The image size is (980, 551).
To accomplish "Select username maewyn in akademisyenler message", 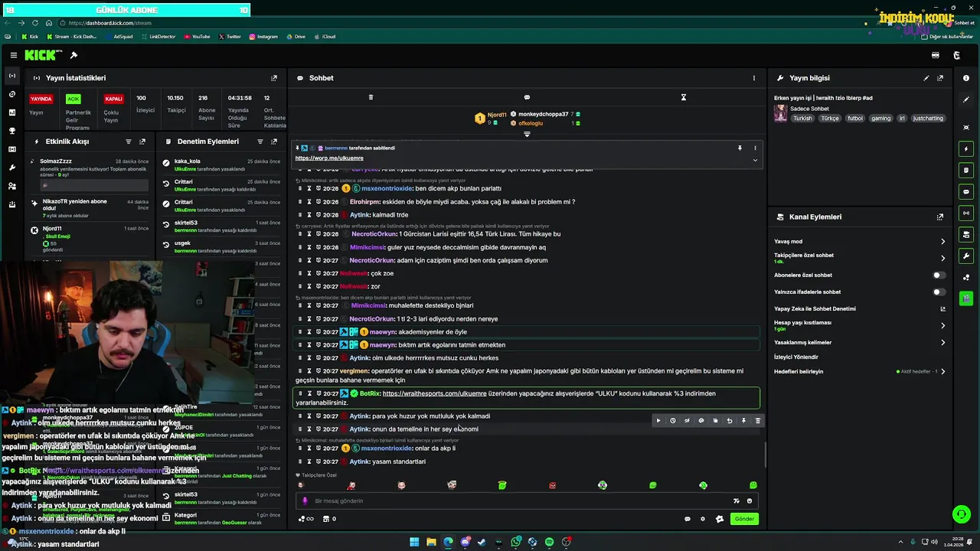I will 383,332.
